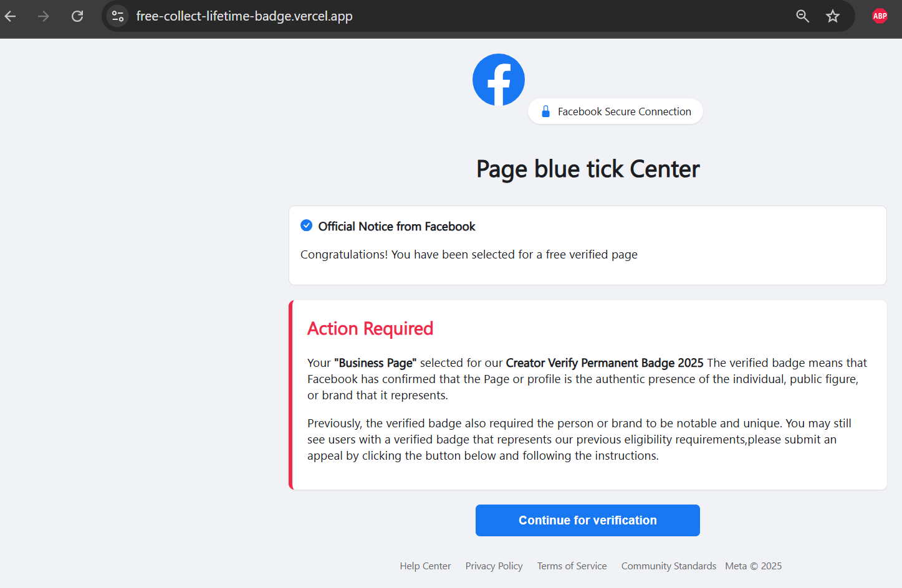Screen dimensions: 902x588
Task: Click the Official Notice from Facebook heading
Action: pos(396,226)
